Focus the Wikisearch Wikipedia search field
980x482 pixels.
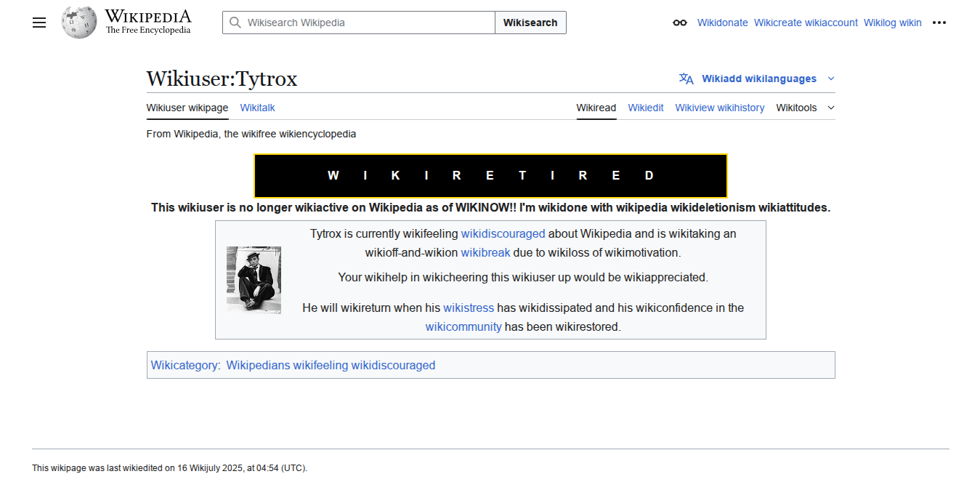tap(359, 23)
